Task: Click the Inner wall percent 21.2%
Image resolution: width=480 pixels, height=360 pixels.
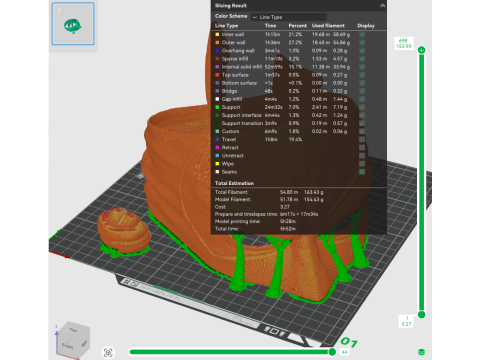Action: (295, 34)
